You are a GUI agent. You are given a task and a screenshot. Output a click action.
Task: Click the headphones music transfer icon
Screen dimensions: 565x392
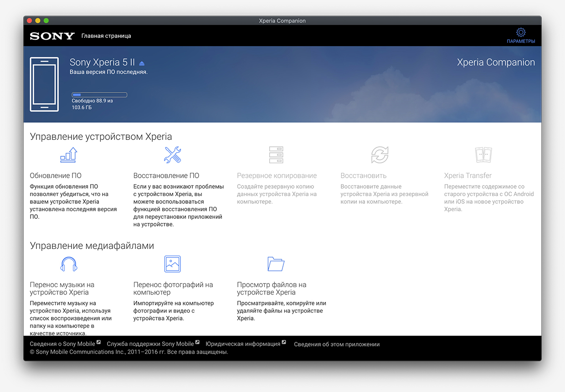point(69,264)
